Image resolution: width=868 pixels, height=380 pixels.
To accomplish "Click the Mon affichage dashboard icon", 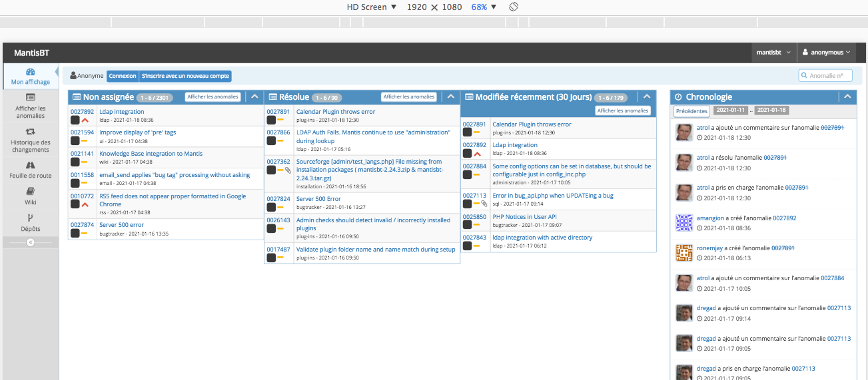I will (30, 72).
